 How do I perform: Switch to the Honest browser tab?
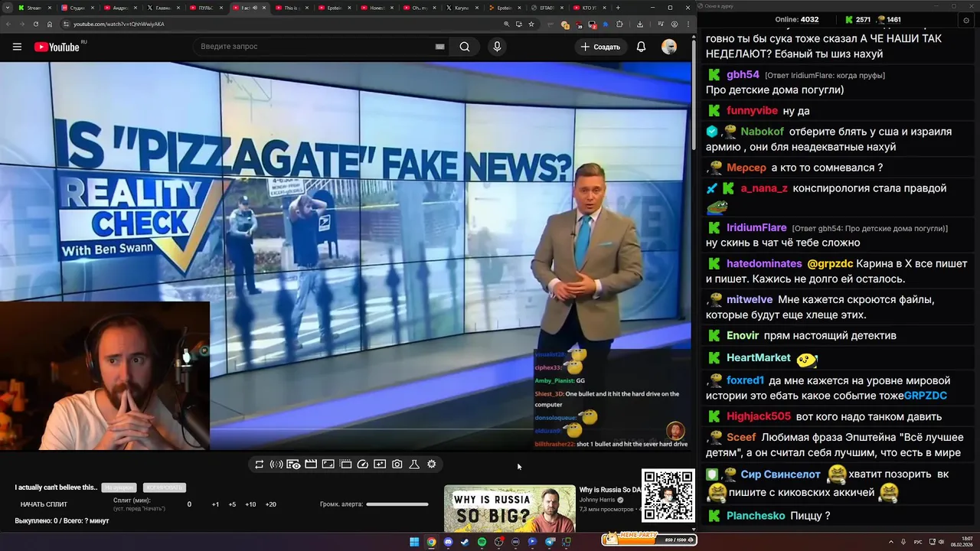(377, 8)
